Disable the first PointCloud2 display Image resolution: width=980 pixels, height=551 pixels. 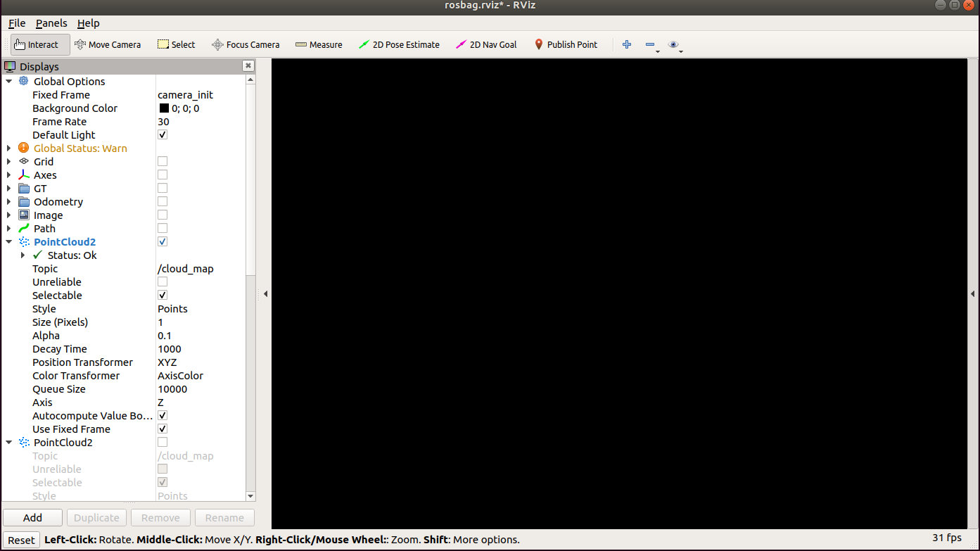click(x=163, y=241)
